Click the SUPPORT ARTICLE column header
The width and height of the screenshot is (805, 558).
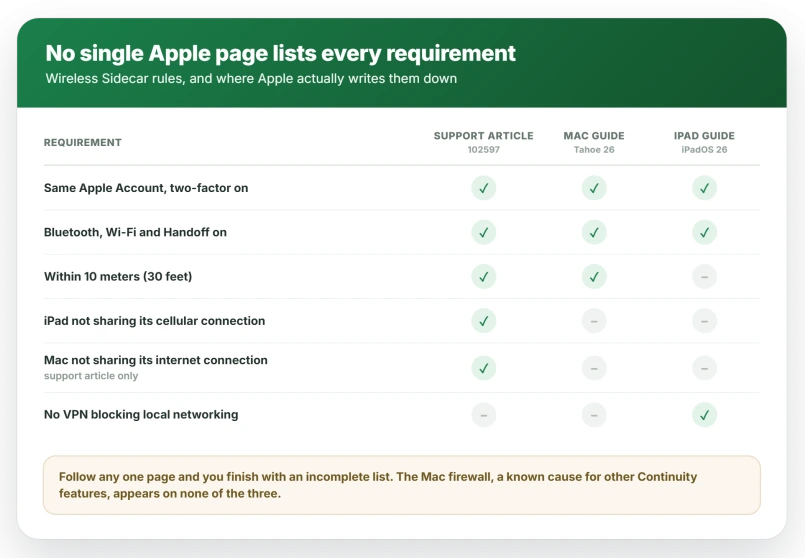pyautogui.click(x=484, y=136)
